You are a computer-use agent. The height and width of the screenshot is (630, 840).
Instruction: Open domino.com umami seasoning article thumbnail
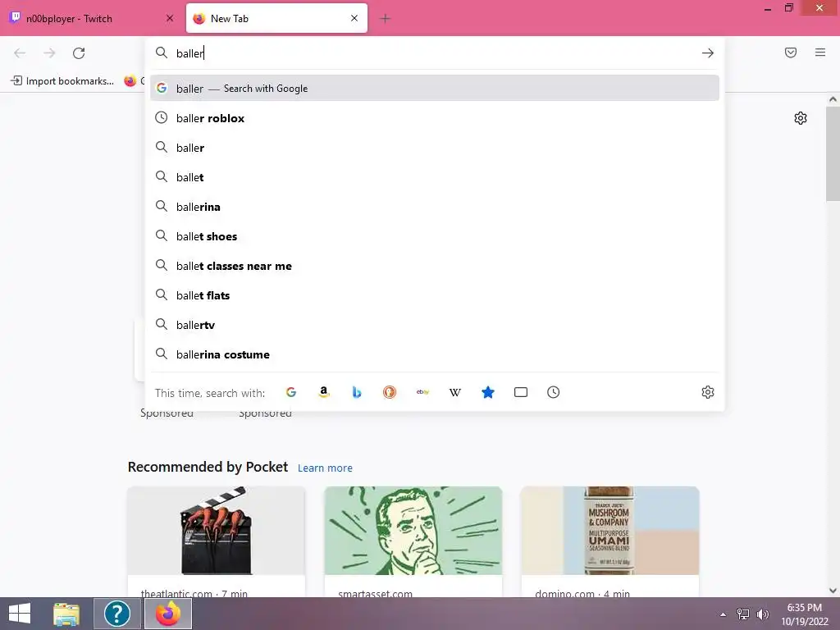click(610, 531)
